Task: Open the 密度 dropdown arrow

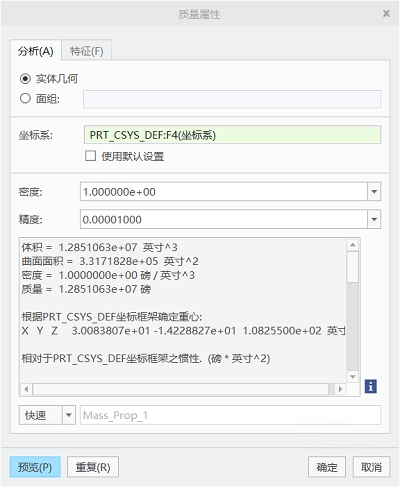Action: click(374, 192)
